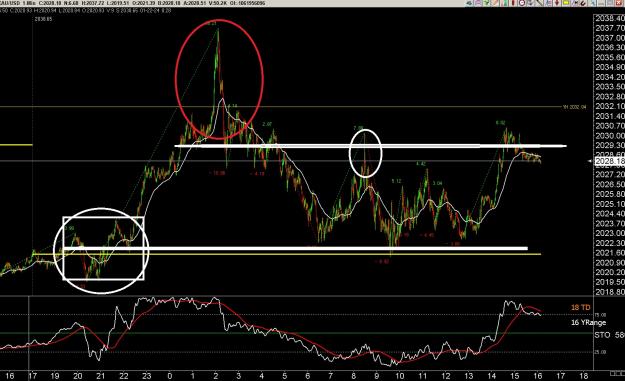Click the '16 YRange' indicator label
Viewport: 625px width, 381px height.
coord(588,322)
